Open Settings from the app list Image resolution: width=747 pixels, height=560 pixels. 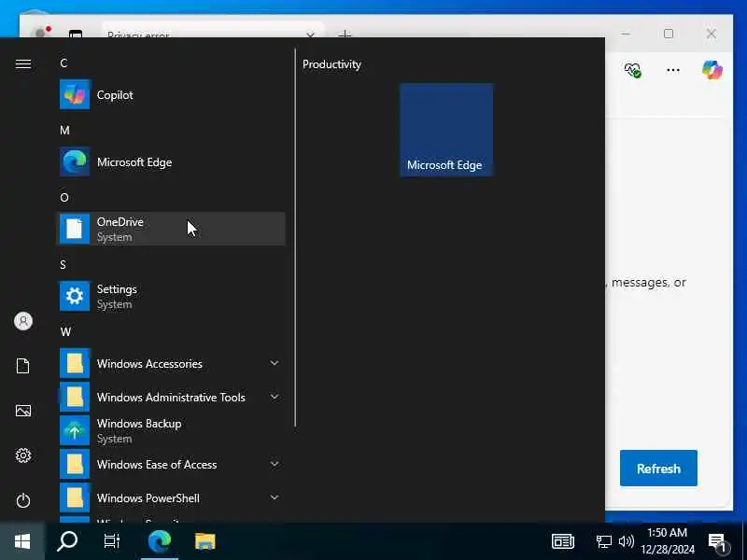172,296
